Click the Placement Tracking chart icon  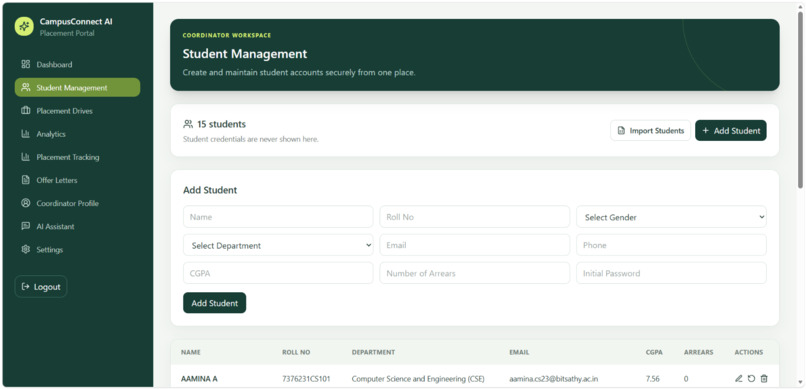[26, 157]
